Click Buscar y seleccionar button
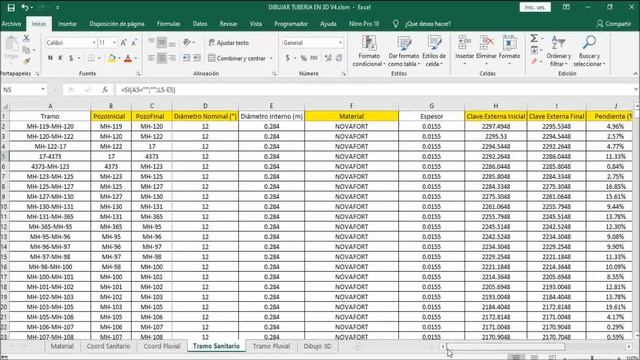Screen dimensions: 640x360 coord(589,51)
